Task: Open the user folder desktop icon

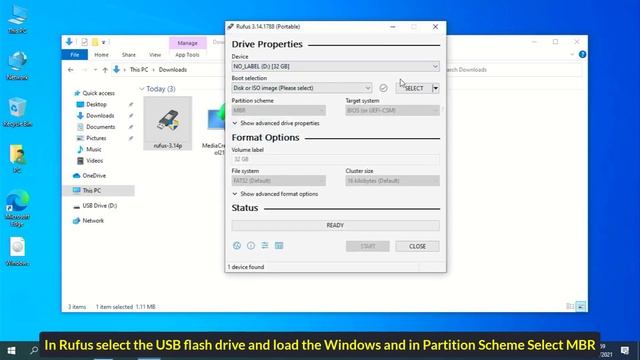Action: pyautogui.click(x=17, y=158)
